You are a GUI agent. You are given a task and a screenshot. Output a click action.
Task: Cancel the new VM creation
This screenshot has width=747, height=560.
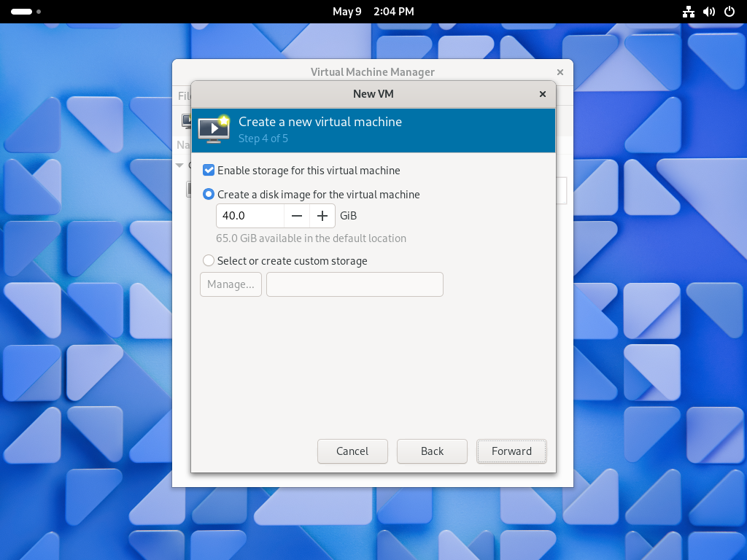[352, 451]
